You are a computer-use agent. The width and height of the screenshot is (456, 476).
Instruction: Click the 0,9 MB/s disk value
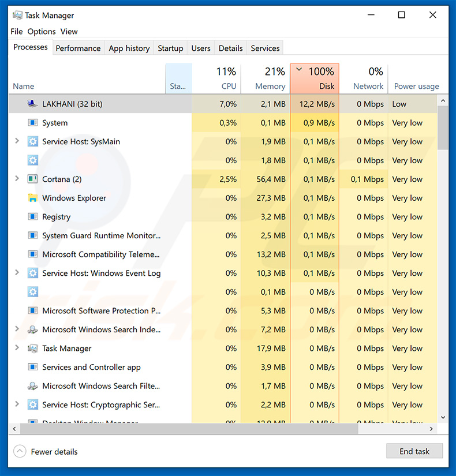click(319, 123)
